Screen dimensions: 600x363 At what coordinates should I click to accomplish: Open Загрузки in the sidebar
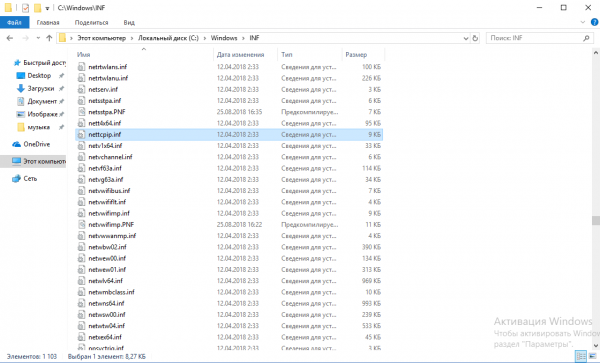[40, 88]
